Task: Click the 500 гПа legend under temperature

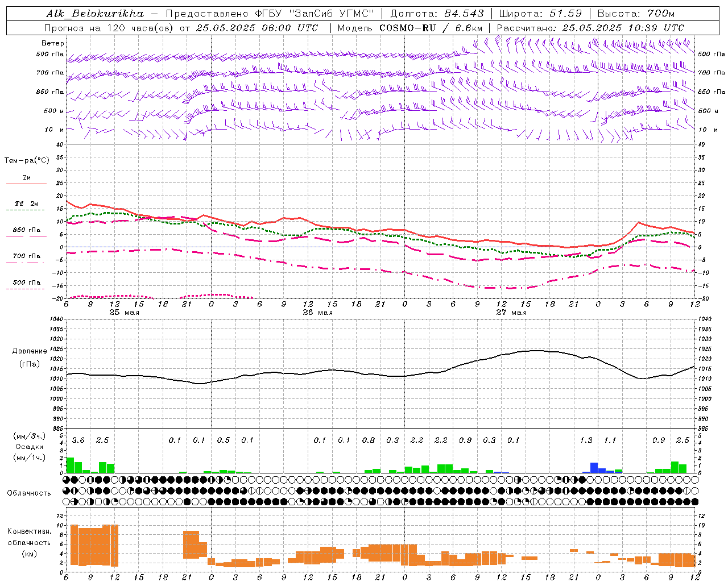Action: (x=26, y=282)
